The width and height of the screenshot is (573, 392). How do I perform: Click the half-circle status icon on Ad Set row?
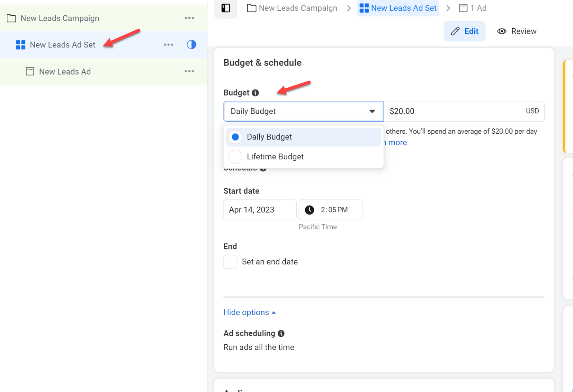(191, 45)
